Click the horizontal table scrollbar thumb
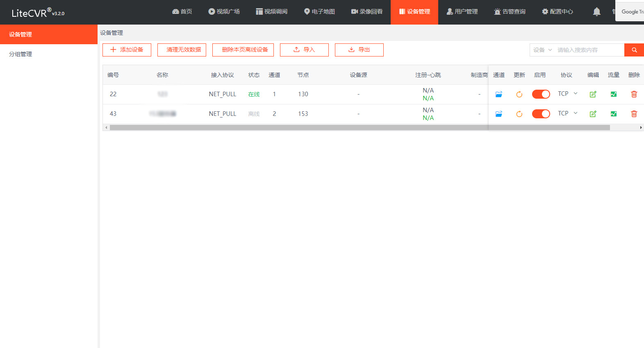 360,127
